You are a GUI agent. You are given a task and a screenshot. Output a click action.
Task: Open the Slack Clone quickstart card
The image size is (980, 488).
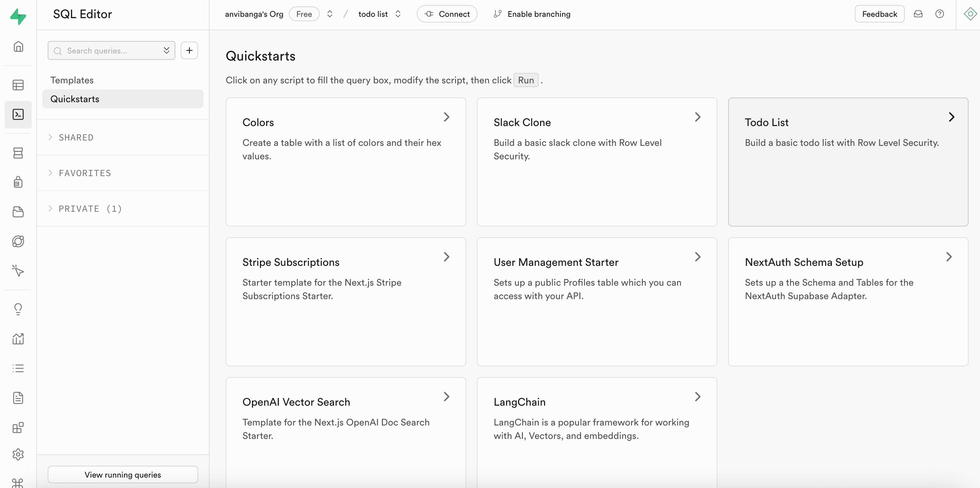(596, 162)
